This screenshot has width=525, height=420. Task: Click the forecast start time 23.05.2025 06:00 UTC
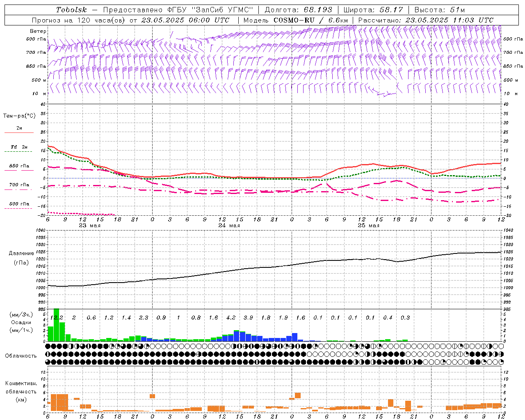[x=185, y=20]
